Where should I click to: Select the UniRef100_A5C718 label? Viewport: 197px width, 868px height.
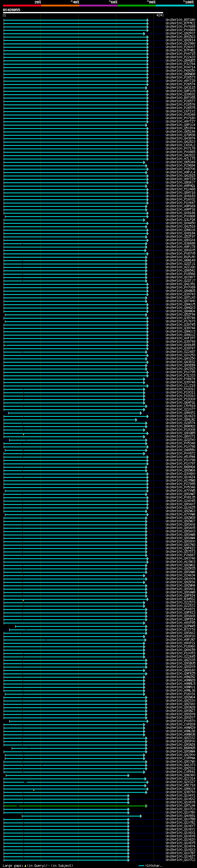[180, 785]
